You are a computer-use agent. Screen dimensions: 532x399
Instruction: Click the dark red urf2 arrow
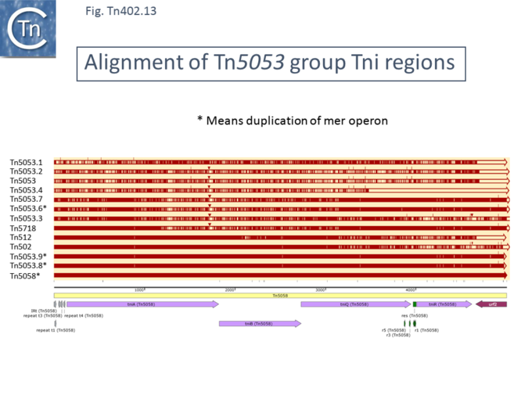pyautogui.click(x=491, y=304)
